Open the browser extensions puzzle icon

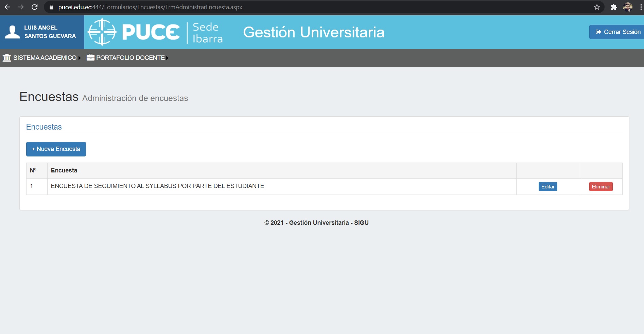(614, 7)
